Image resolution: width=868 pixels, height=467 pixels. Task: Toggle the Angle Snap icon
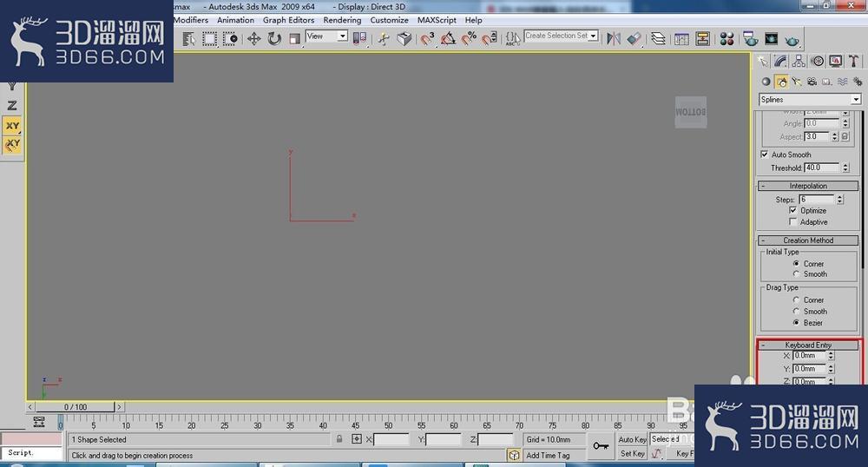tap(448, 39)
